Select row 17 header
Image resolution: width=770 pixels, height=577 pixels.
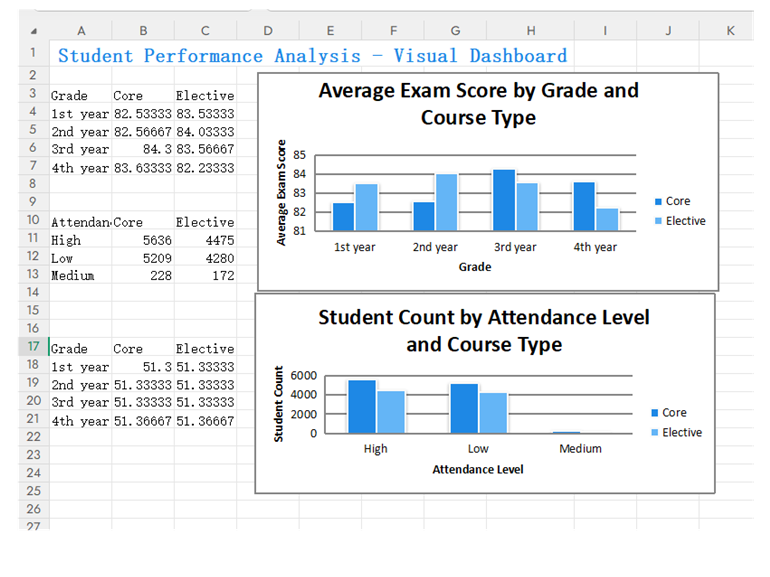pyautogui.click(x=33, y=346)
